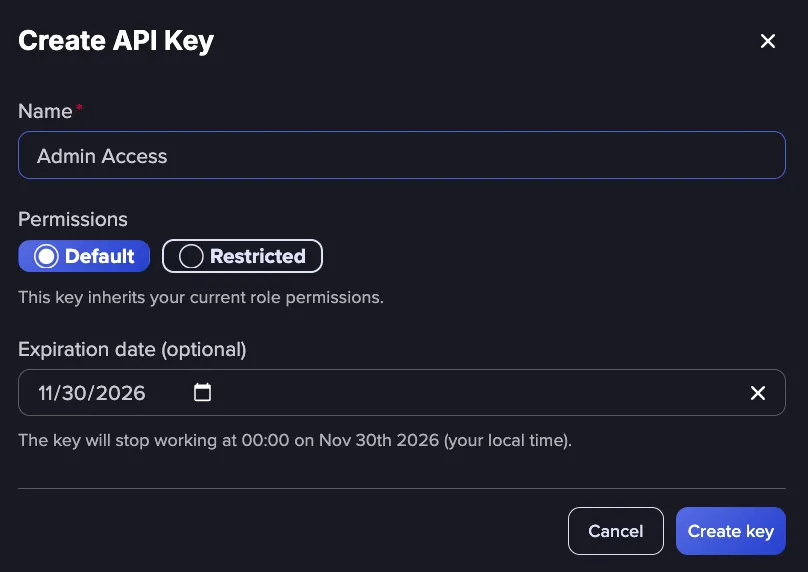Click the expiration date value 11/30/2026
Screen dimensions: 808x572
pyautogui.click(x=92, y=393)
